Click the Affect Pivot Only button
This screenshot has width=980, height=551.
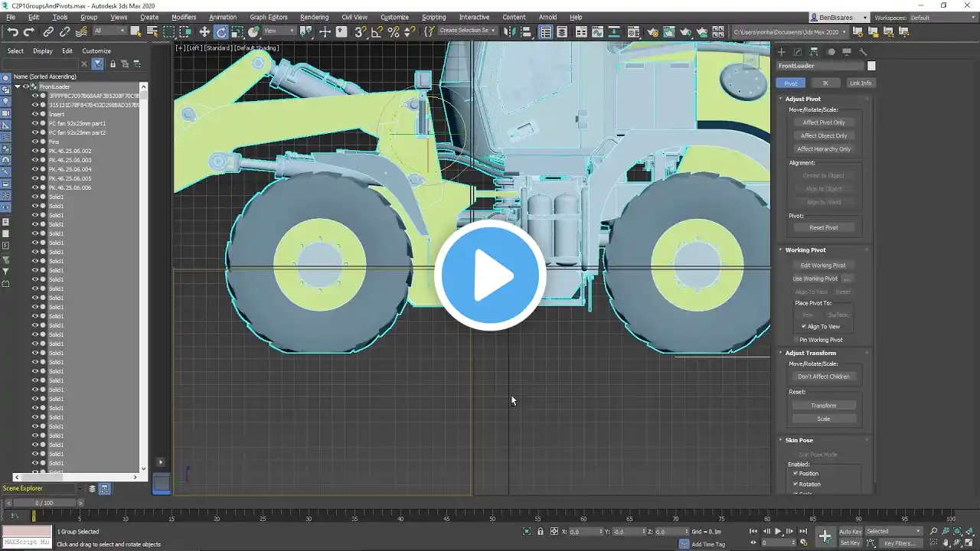(x=824, y=122)
